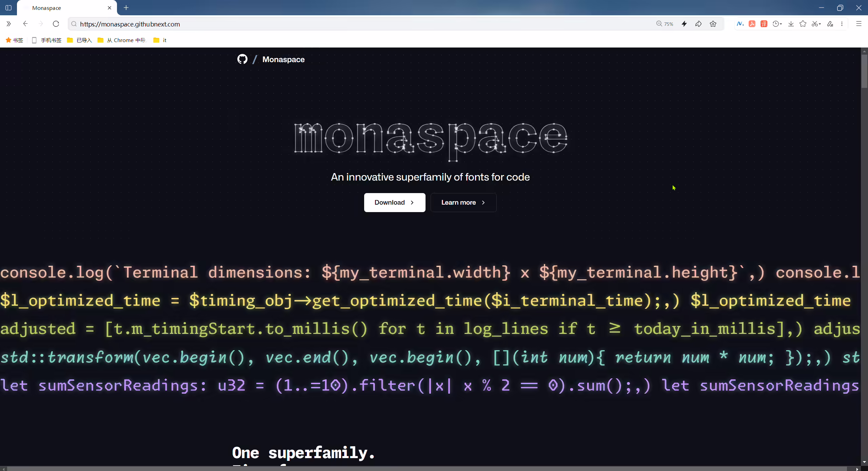This screenshot has width=868, height=471.
Task: Click the vertical scrollbar thumb
Action: coord(864,71)
